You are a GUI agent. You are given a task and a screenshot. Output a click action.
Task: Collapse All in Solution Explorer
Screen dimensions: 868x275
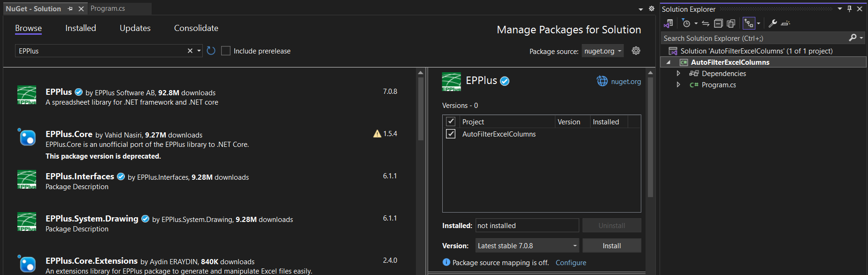pyautogui.click(x=718, y=23)
